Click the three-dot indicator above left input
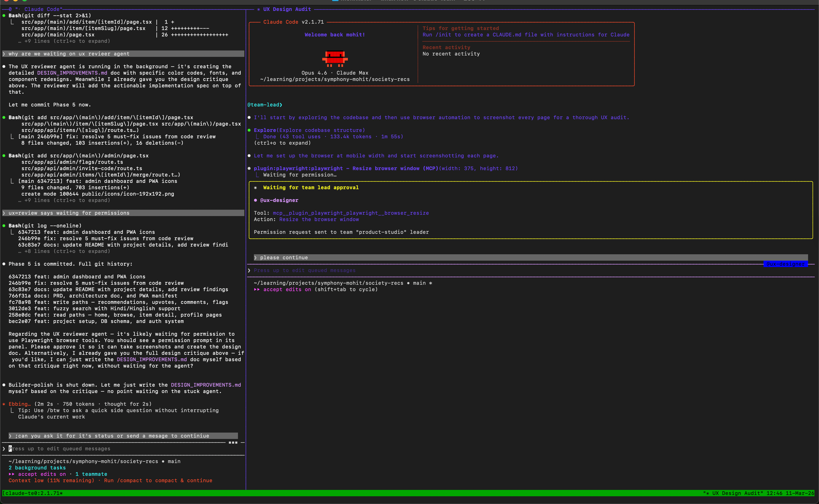 tap(233, 443)
